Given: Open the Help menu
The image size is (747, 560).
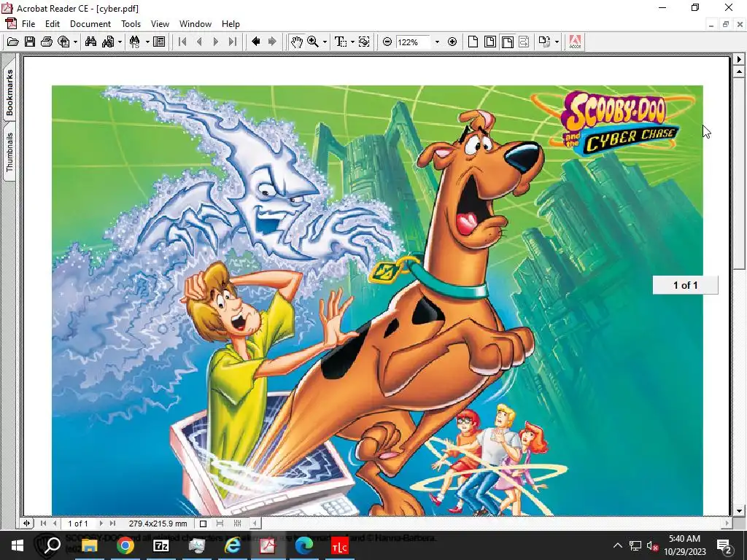Looking at the screenshot, I should 231,24.
